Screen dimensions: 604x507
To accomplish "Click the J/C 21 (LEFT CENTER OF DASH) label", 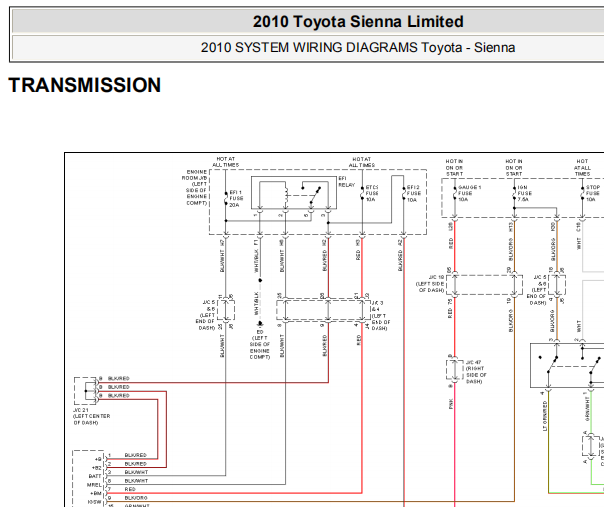I will coord(92,416).
